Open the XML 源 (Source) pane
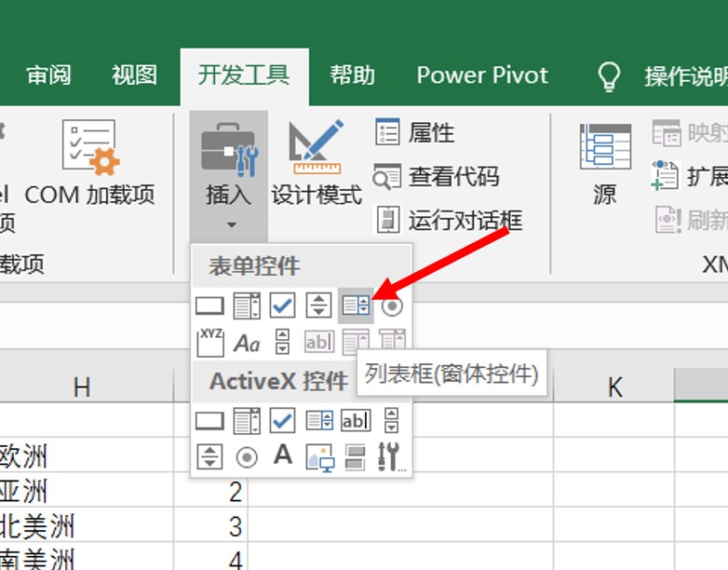This screenshot has width=728, height=570. 605,163
